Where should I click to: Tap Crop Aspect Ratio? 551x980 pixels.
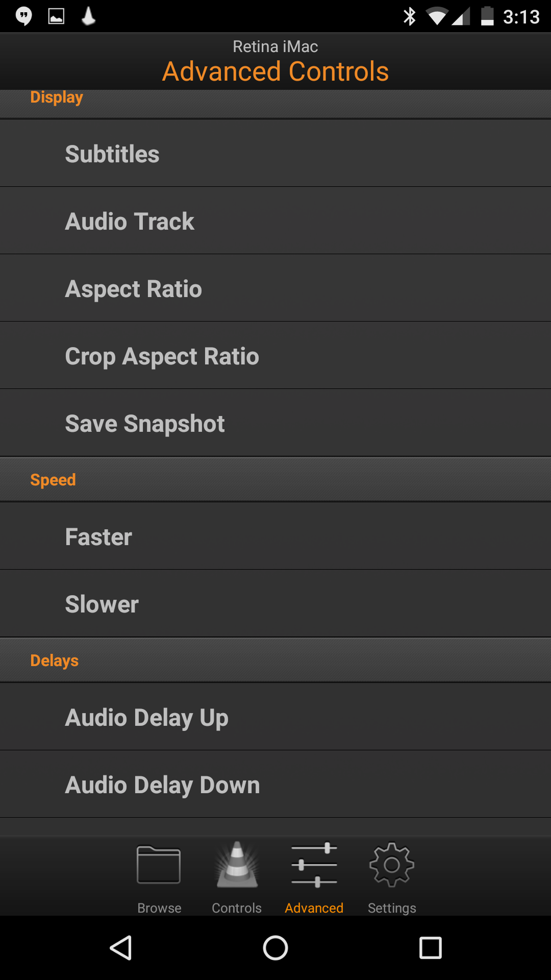pyautogui.click(x=275, y=356)
